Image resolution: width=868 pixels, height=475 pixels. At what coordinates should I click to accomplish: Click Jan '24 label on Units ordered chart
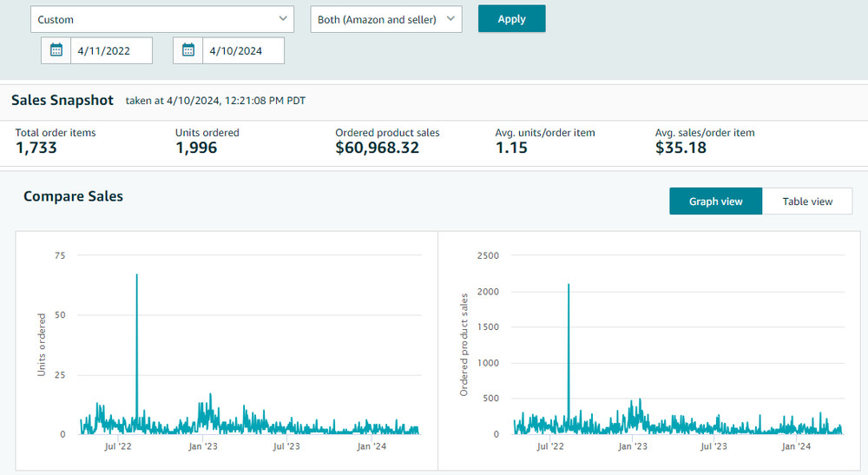(372, 446)
